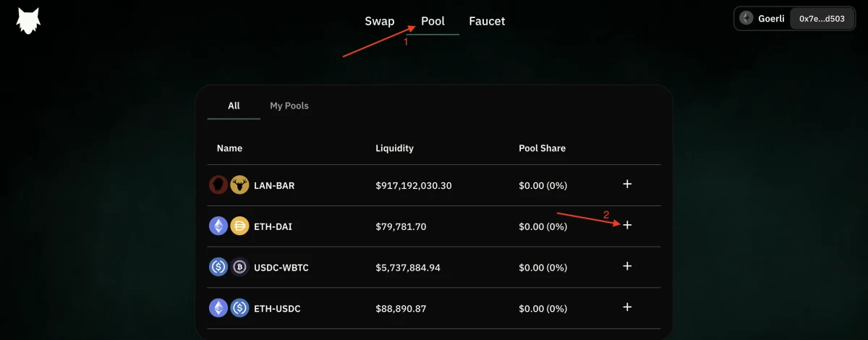Go to the Faucet page
This screenshot has width=868, height=340.
point(487,21)
